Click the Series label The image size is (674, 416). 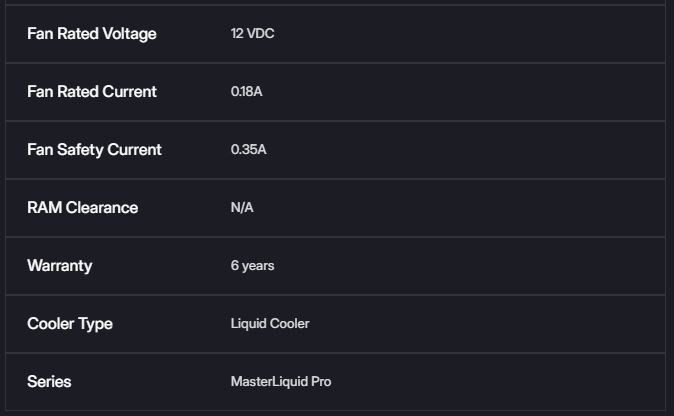tap(49, 382)
